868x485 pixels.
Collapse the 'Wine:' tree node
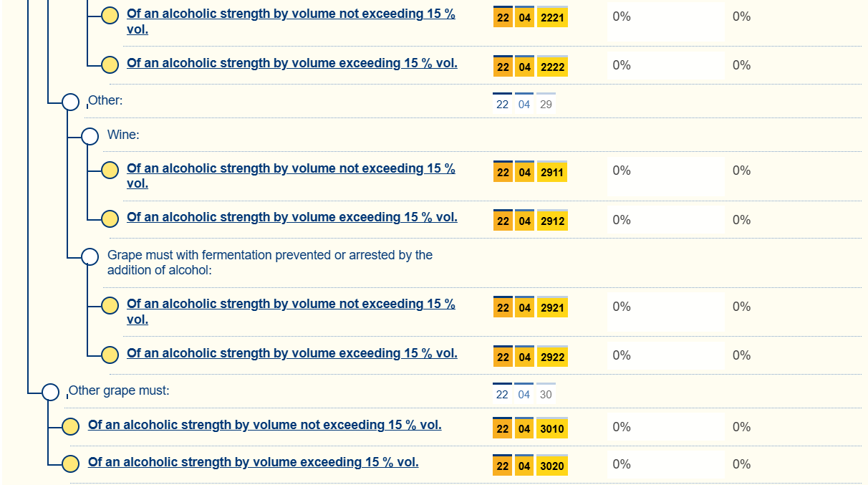(90, 136)
